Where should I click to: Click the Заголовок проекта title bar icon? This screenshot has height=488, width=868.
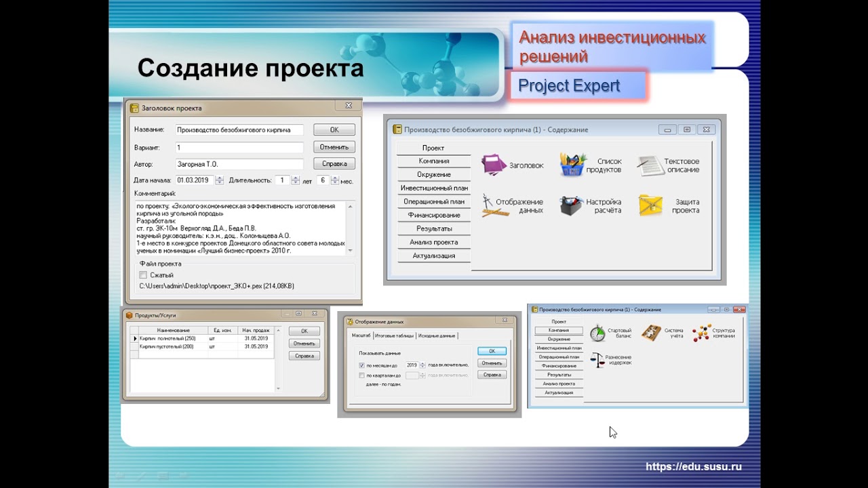pyautogui.click(x=134, y=108)
